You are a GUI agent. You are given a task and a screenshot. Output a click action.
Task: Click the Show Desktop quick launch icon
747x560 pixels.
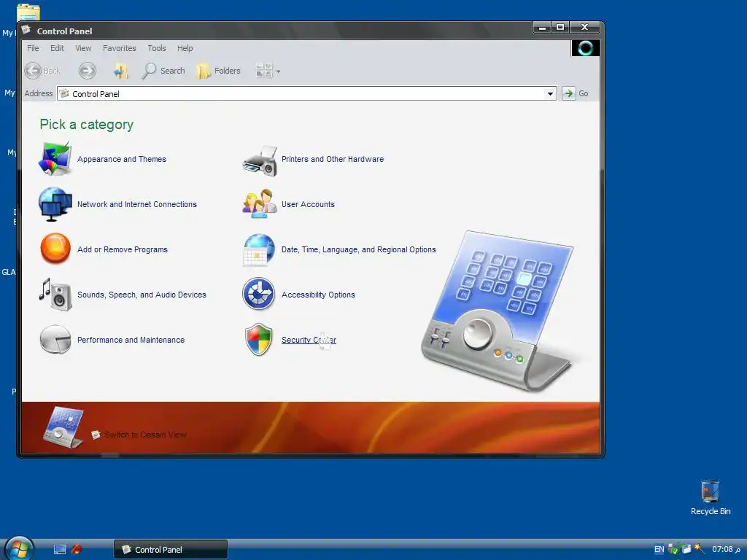[60, 550]
